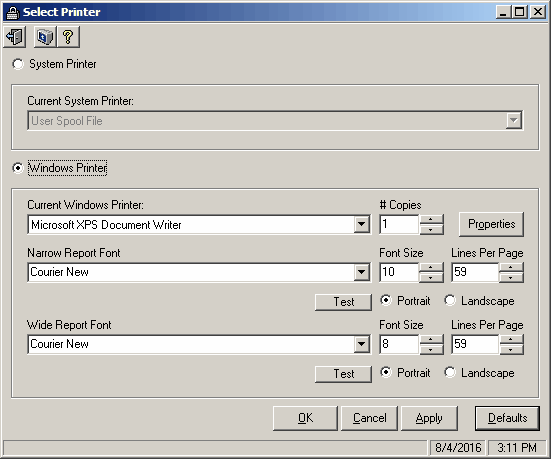Minimize the Select Printer window
This screenshot has height=459, width=551.
tap(504, 12)
